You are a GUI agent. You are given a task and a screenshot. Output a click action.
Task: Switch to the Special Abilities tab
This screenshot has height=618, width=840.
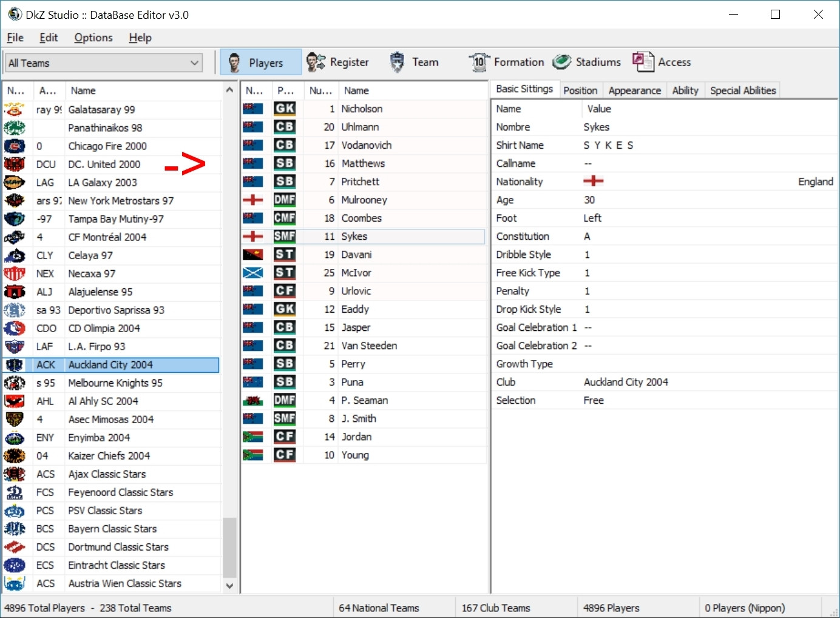pyautogui.click(x=743, y=90)
